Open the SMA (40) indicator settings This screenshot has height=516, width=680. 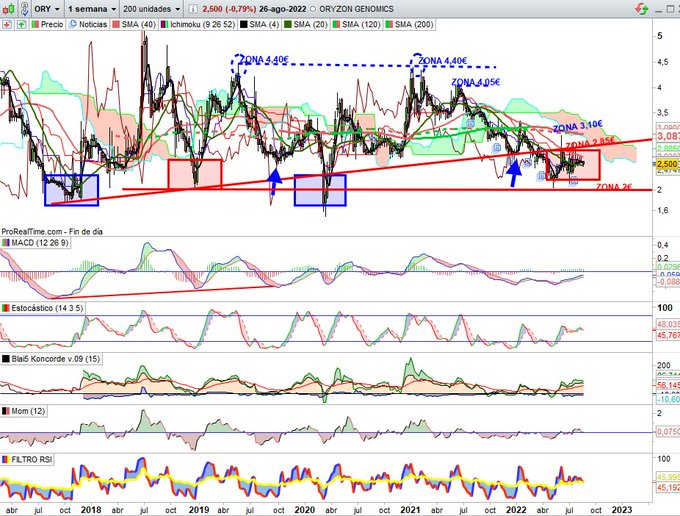click(134, 25)
